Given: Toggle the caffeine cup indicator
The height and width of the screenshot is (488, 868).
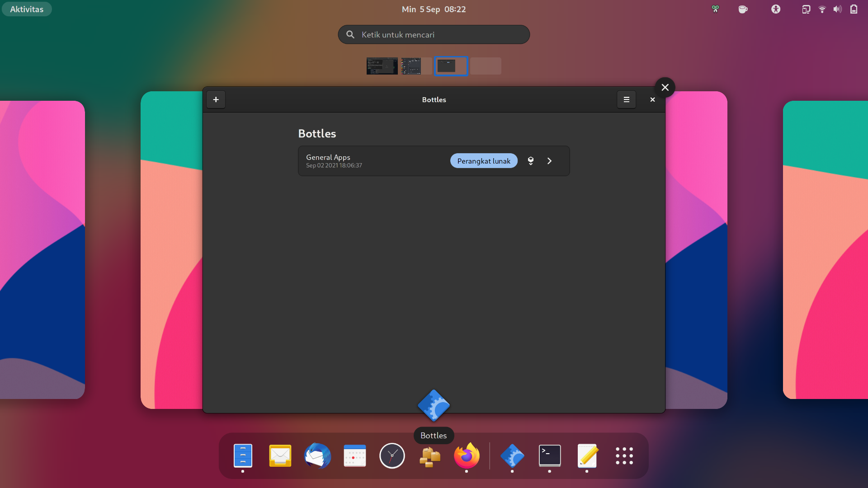Looking at the screenshot, I should [743, 9].
